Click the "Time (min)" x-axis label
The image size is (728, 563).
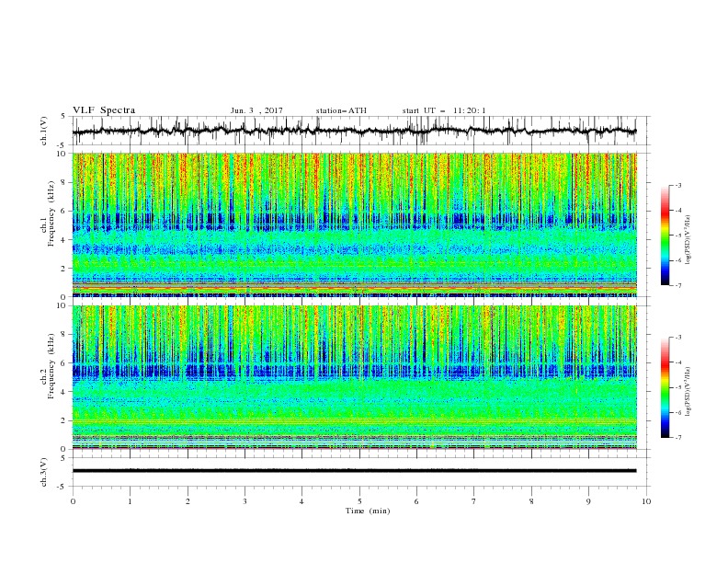(x=368, y=511)
